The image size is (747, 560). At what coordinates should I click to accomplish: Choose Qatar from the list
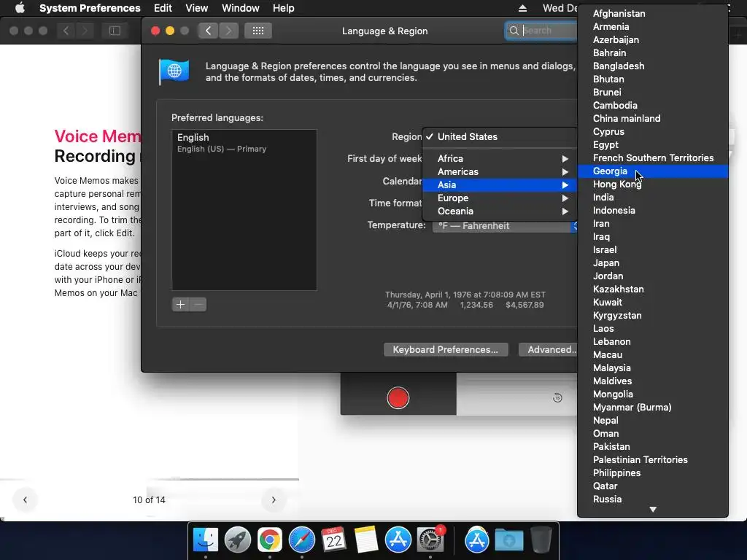(653, 486)
